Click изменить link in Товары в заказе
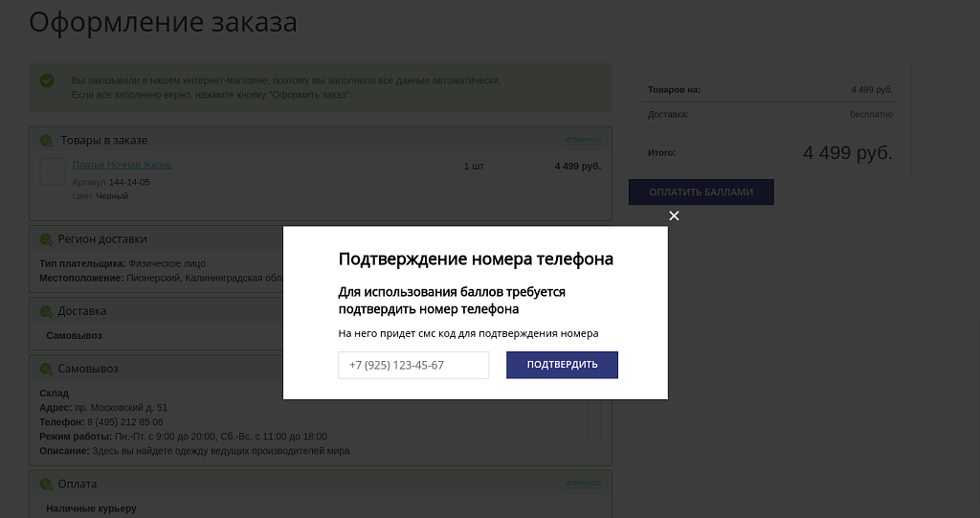This screenshot has height=518, width=980. click(x=582, y=140)
